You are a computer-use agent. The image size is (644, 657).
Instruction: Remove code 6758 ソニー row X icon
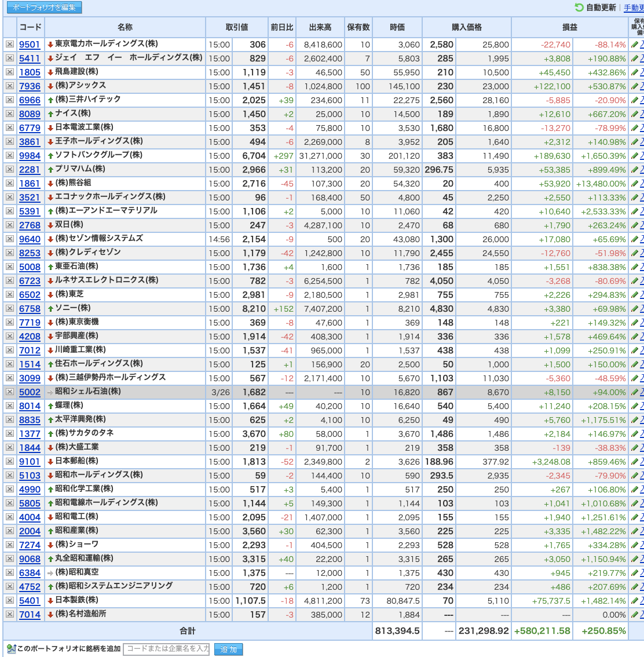(x=10, y=308)
